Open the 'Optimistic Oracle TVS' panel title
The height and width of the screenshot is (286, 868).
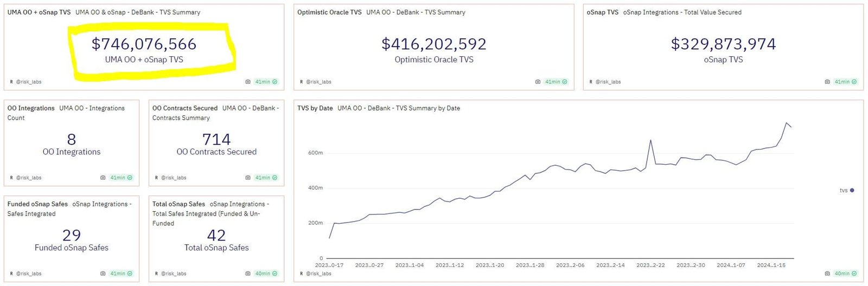pyautogui.click(x=329, y=12)
